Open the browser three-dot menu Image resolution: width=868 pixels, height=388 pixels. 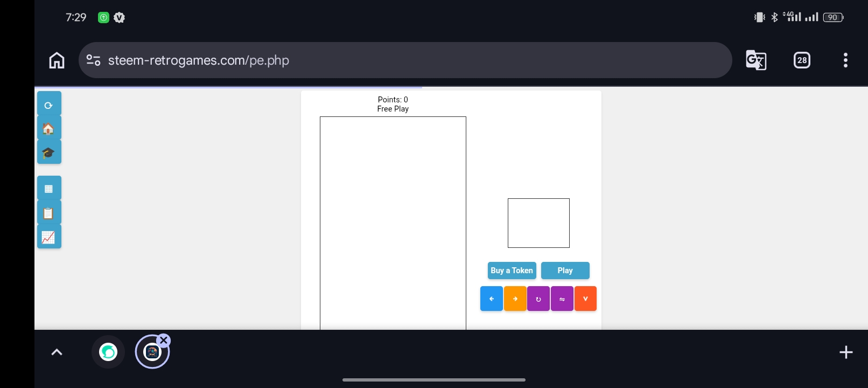pyautogui.click(x=845, y=60)
